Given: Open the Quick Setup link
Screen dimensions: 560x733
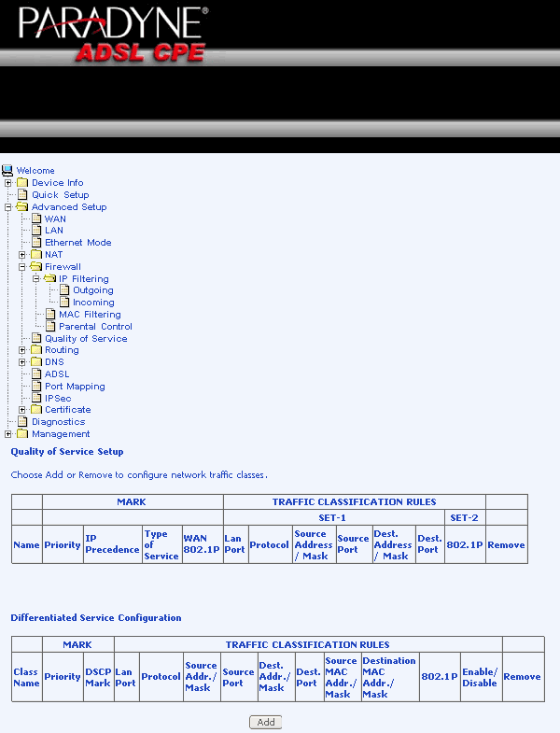Looking at the screenshot, I should [61, 195].
